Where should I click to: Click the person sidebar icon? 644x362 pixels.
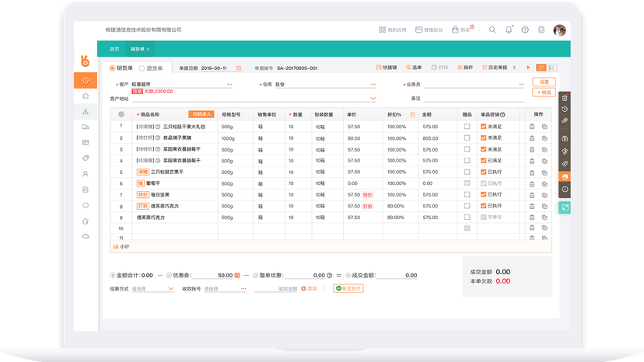point(86,173)
